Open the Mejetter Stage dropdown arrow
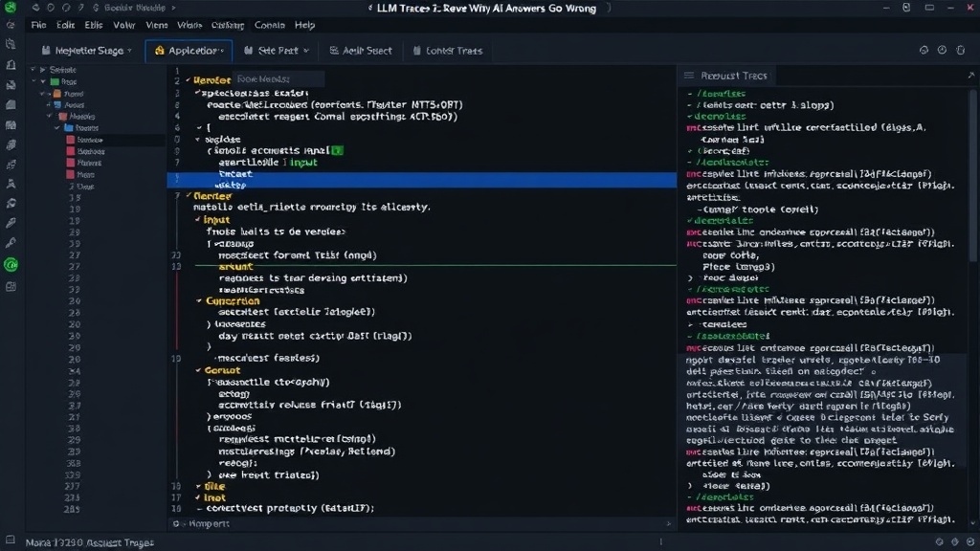The width and height of the screenshot is (980, 551). click(129, 51)
